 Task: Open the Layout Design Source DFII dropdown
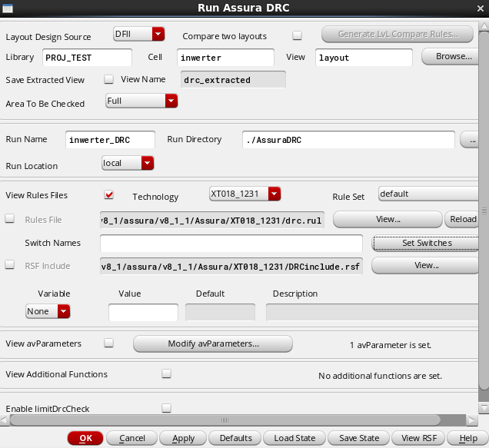click(x=138, y=34)
